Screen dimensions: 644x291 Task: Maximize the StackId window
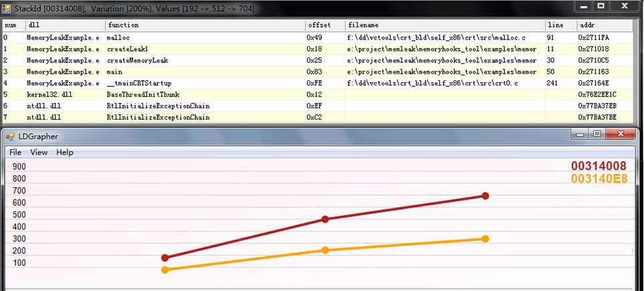click(601, 6)
